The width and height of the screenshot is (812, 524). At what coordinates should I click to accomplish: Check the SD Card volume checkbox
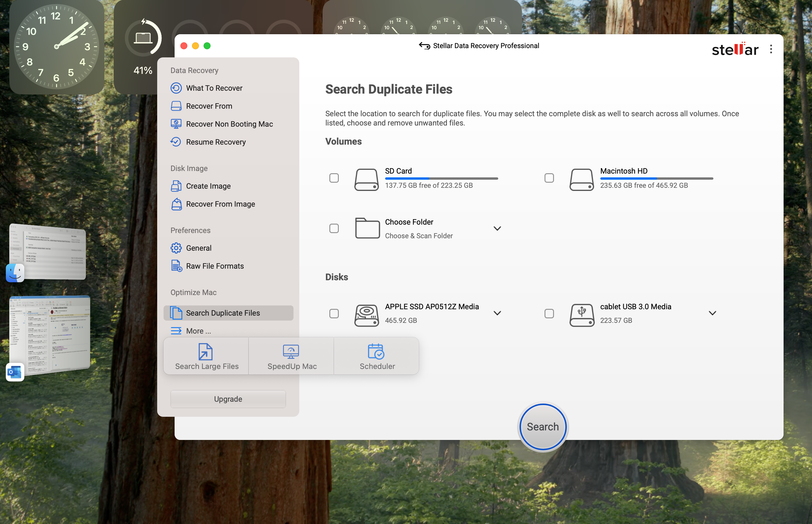[x=334, y=178]
